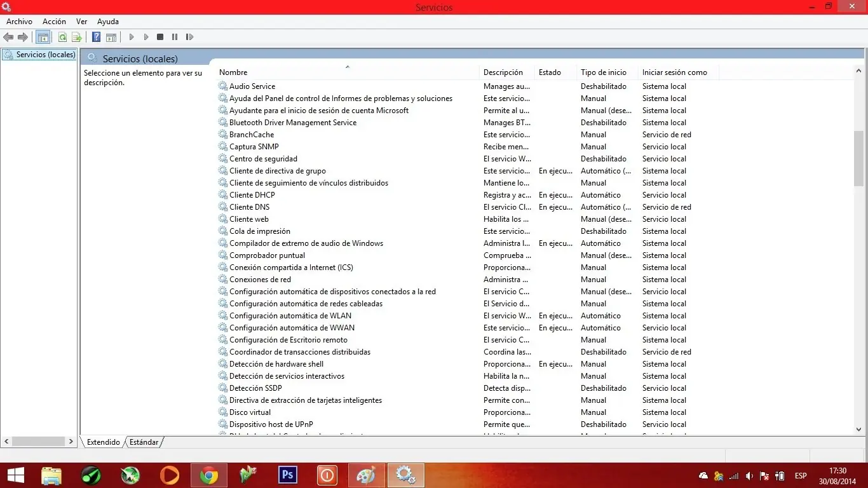Click the volume speaker tray icon
Viewport: 868px width, 488px height.
click(x=750, y=476)
